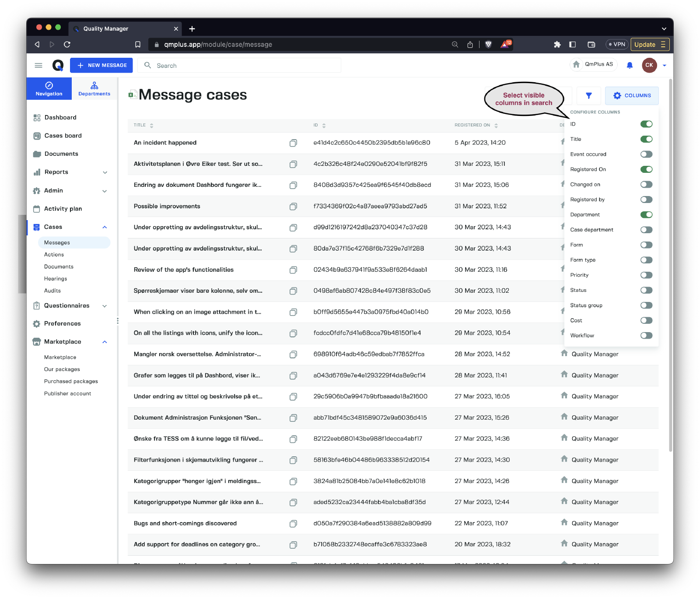Open the filter funnel icon
The width and height of the screenshot is (700, 599).
[x=588, y=96]
